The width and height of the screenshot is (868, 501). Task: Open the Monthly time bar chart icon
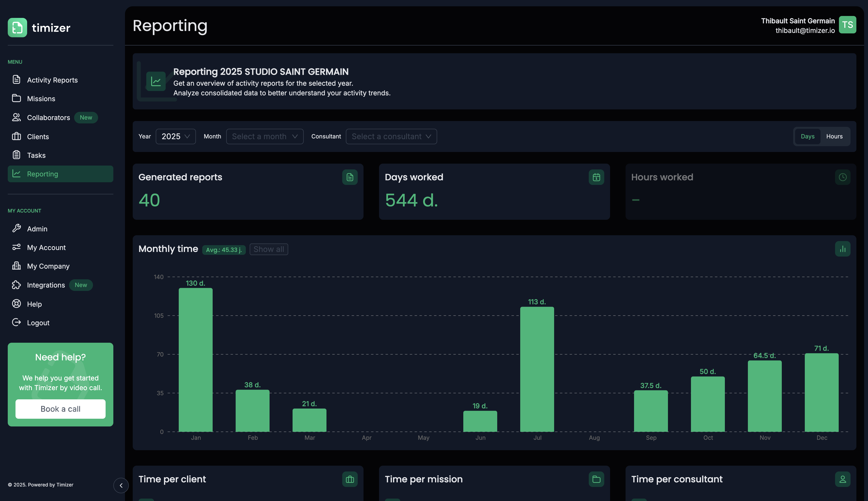pos(843,248)
